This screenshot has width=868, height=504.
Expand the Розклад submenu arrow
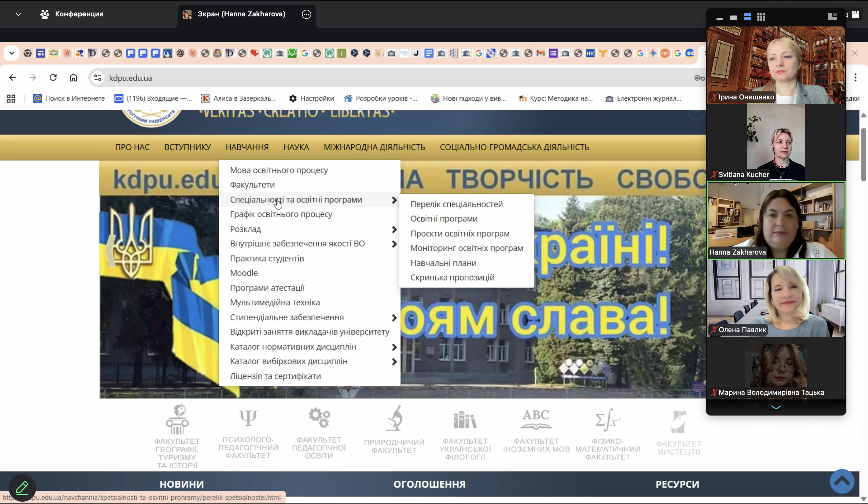pos(394,229)
